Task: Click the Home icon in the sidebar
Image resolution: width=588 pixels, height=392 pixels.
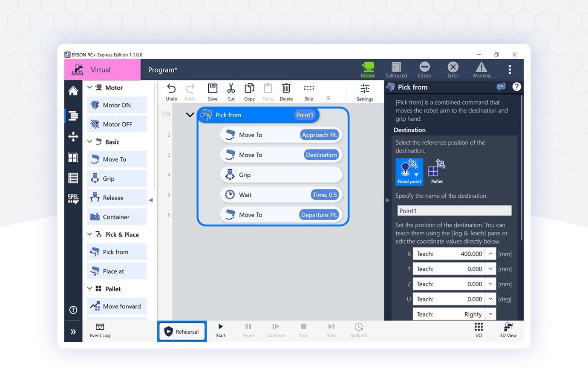Action: click(73, 91)
